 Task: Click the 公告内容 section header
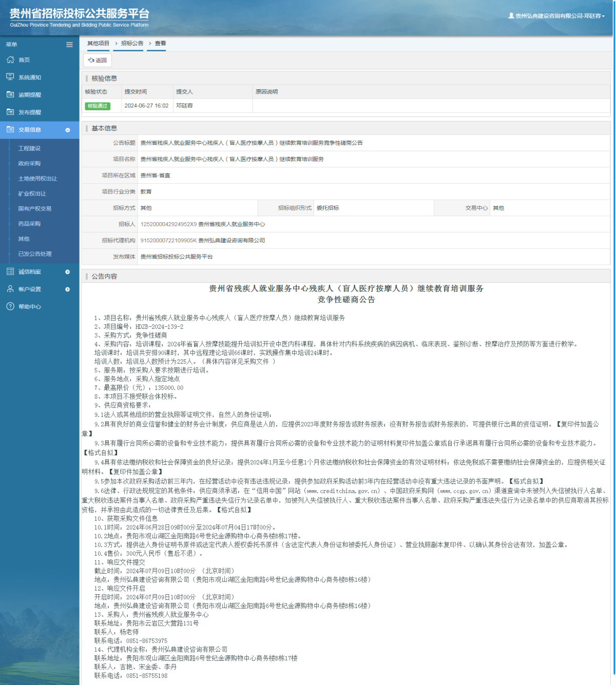click(104, 277)
